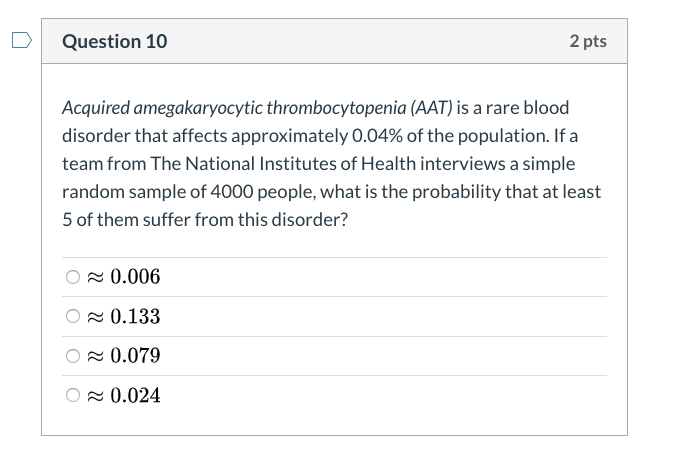Viewport: 690px width, 461px height.
Task: Choose the 0.079 answer radio button
Action: point(73,355)
